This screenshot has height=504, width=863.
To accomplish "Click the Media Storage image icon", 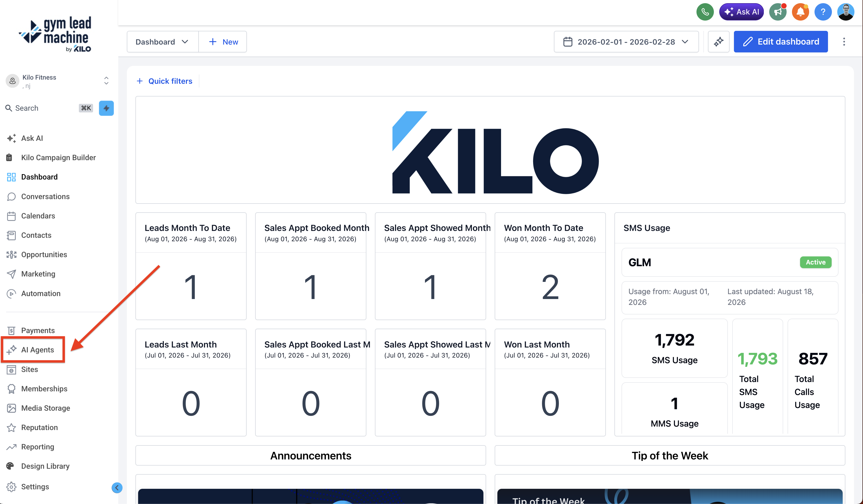I will (x=11, y=408).
